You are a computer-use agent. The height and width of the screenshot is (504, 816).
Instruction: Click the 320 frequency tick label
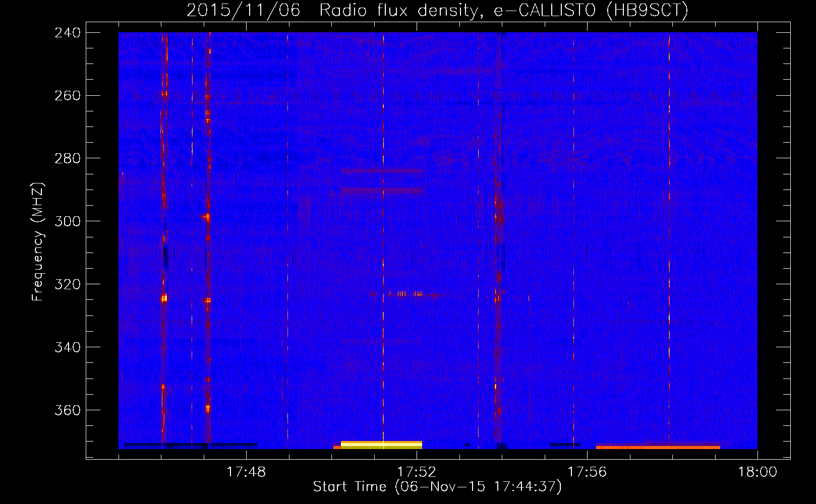pyautogui.click(x=68, y=284)
